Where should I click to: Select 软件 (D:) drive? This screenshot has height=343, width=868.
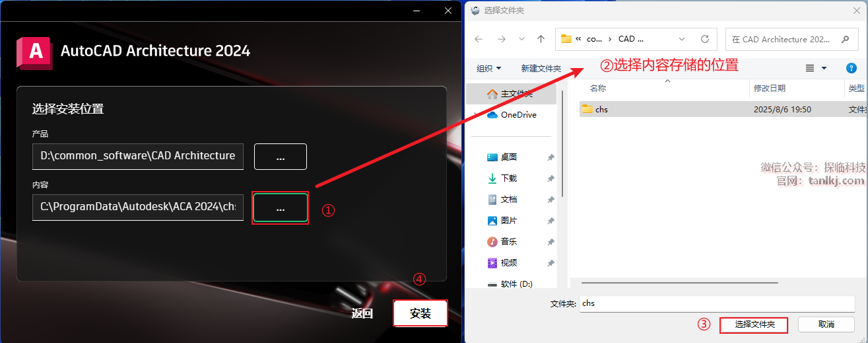511,284
